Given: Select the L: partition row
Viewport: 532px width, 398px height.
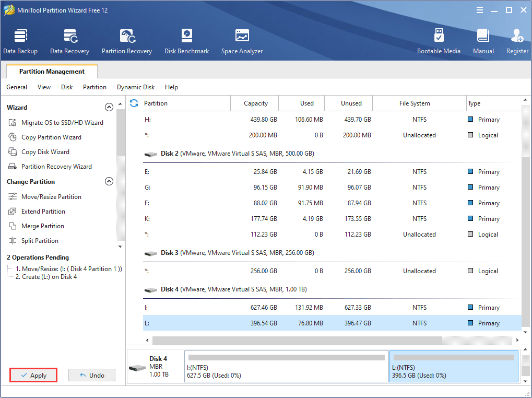Looking at the screenshot, I should click(332, 323).
